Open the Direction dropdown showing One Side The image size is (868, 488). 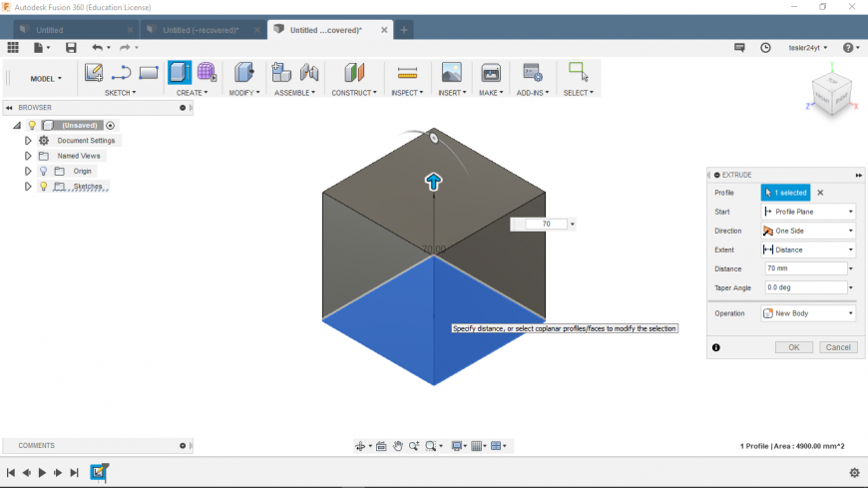tap(808, 231)
